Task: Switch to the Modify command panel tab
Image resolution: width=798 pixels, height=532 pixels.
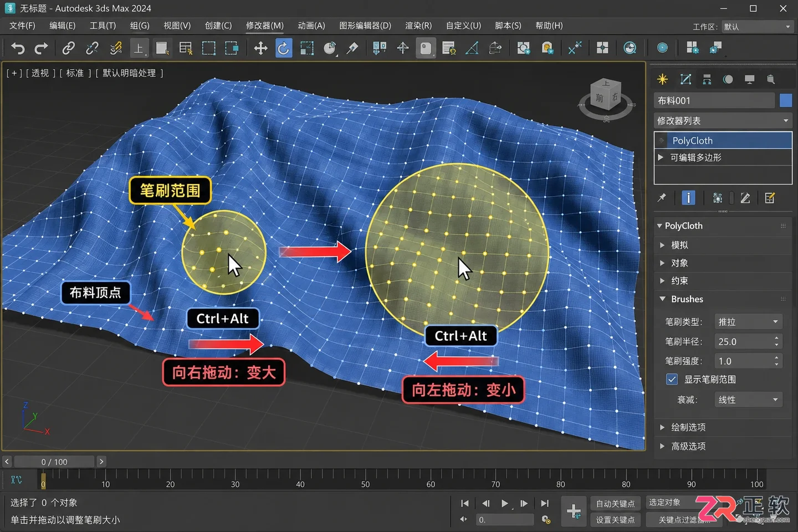Action: point(686,79)
